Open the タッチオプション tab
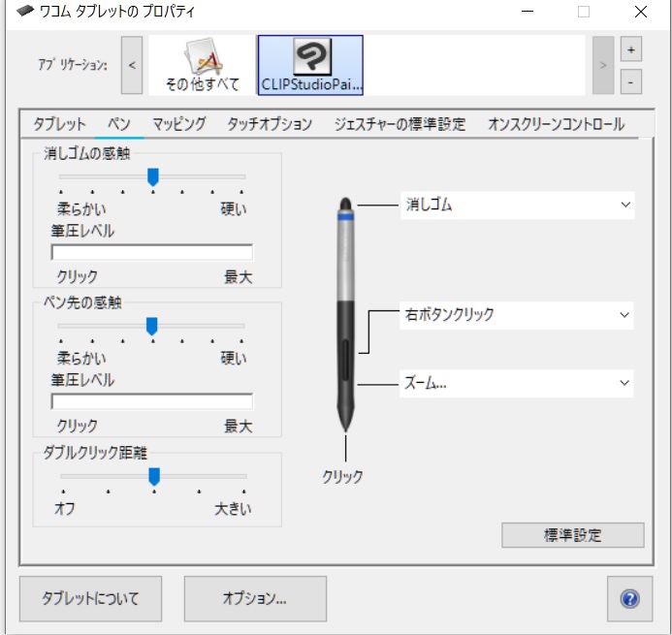This screenshot has height=635, width=672. pos(270,124)
